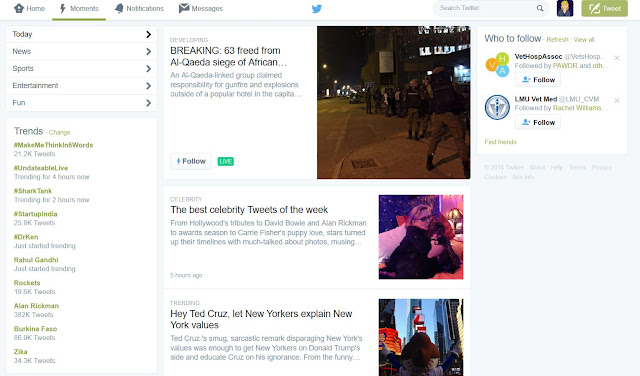Open the #UndateableLive trend
This screenshot has height=376, width=640.
point(41,168)
